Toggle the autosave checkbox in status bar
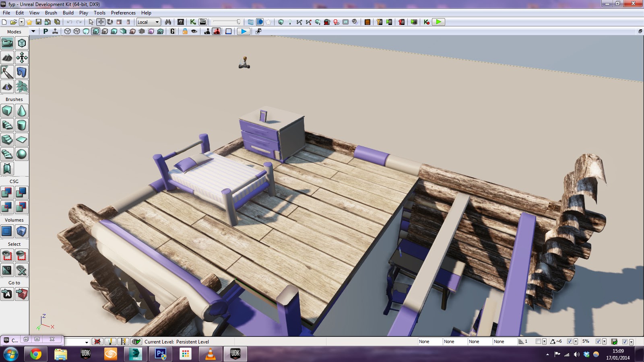Image resolution: width=644 pixels, height=362 pixels. tap(625, 341)
